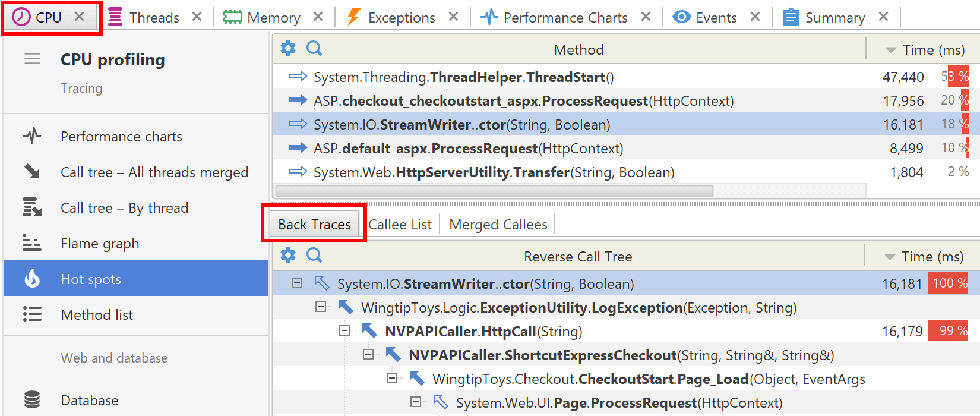
Task: Close the Exceptions tab
Action: [x=454, y=17]
